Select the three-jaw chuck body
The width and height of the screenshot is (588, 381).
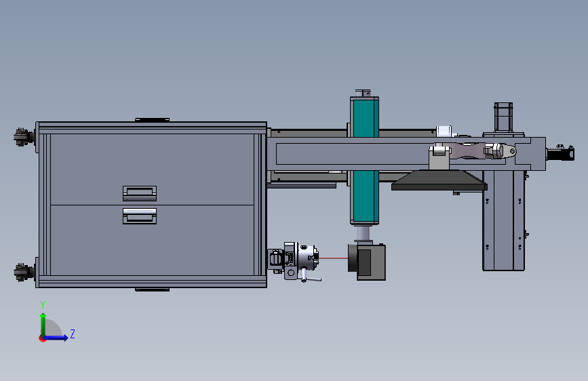pyautogui.click(x=307, y=258)
